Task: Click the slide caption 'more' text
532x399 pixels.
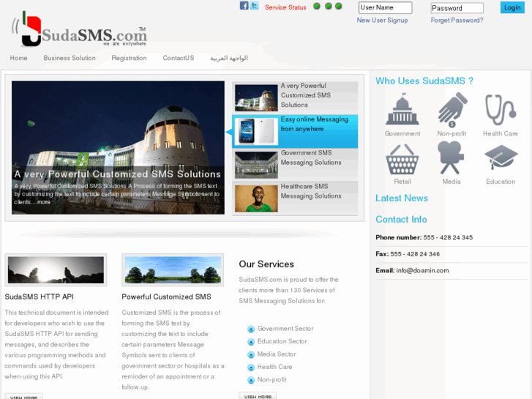Action: [x=44, y=202]
